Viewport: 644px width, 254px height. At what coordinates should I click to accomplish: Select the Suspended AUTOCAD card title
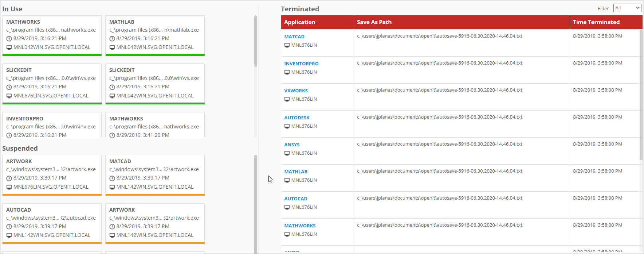(19, 210)
